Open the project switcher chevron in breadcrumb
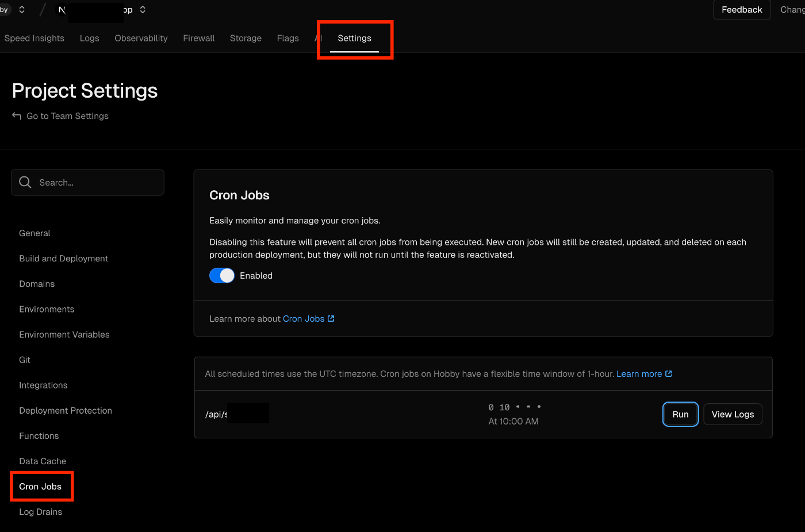This screenshot has height=532, width=805. pyautogui.click(x=143, y=9)
